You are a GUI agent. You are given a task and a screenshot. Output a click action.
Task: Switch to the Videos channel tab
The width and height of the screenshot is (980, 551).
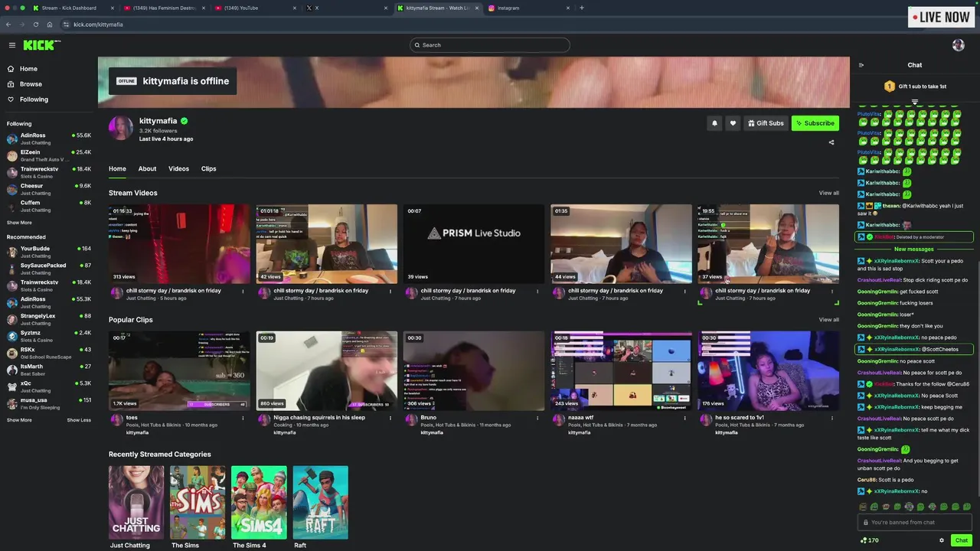178,169
